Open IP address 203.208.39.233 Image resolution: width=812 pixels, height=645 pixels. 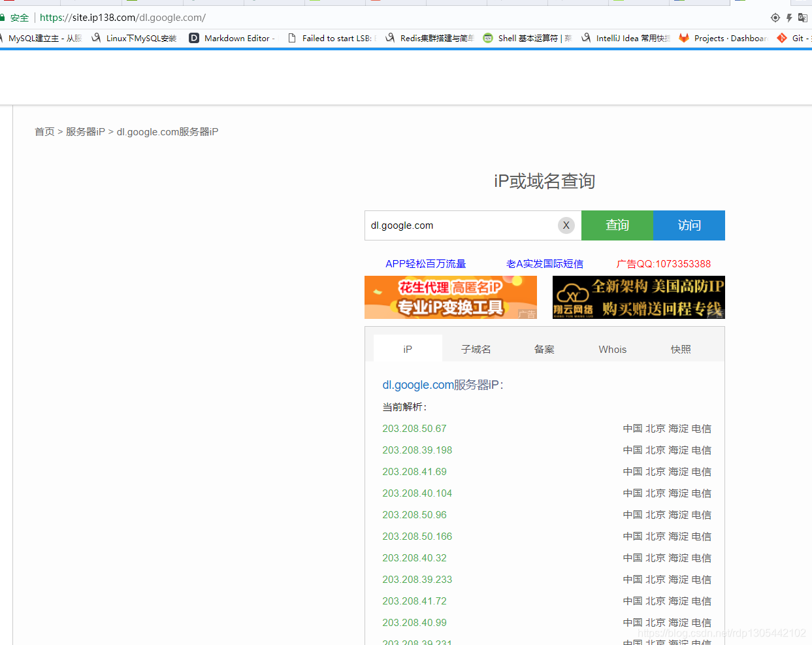pyautogui.click(x=417, y=580)
